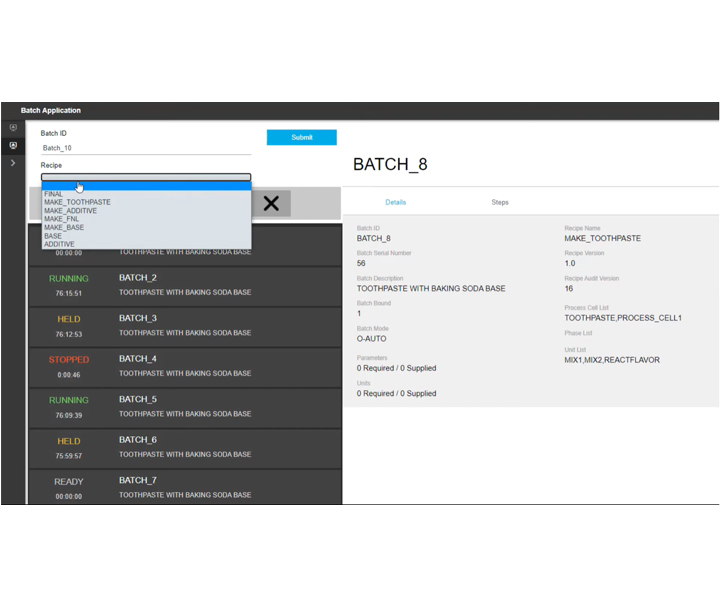Select the highlighted second sidebar icon
This screenshot has width=720, height=607.
pos(13,146)
